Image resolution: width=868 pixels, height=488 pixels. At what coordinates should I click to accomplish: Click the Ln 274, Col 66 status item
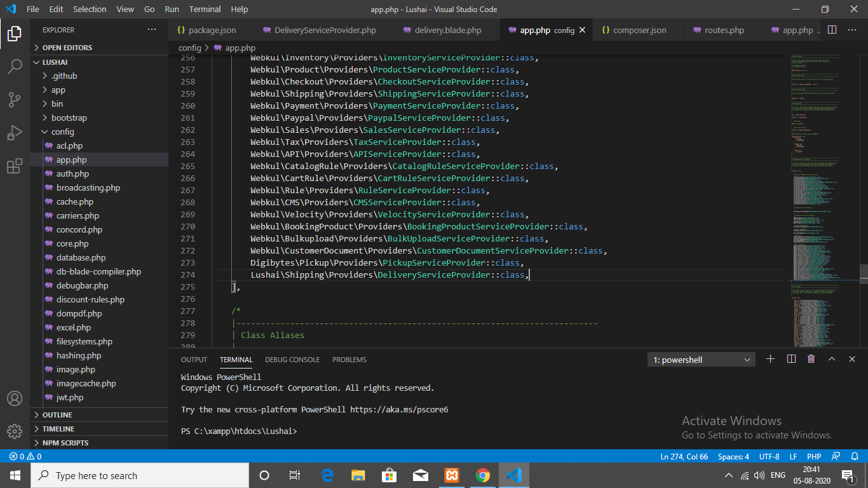point(684,456)
